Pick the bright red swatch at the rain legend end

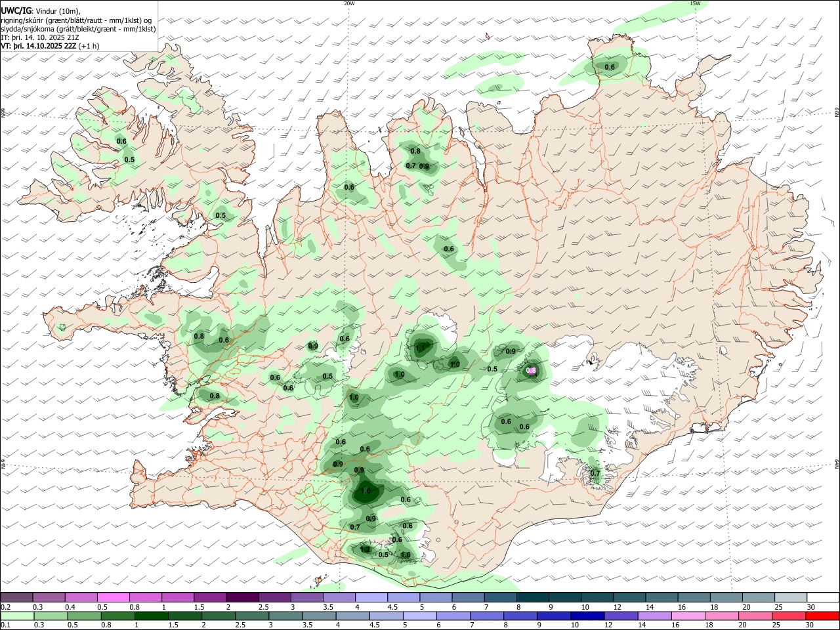[823, 616]
